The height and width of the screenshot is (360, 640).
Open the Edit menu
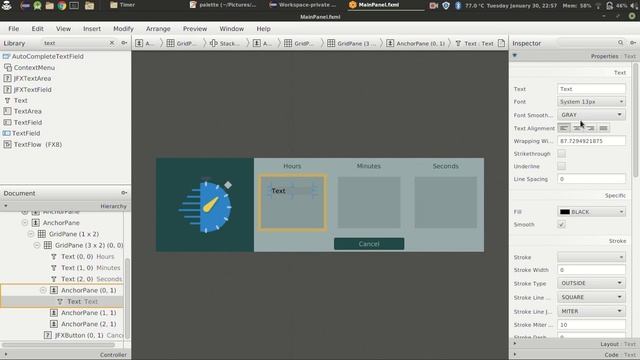point(38,29)
